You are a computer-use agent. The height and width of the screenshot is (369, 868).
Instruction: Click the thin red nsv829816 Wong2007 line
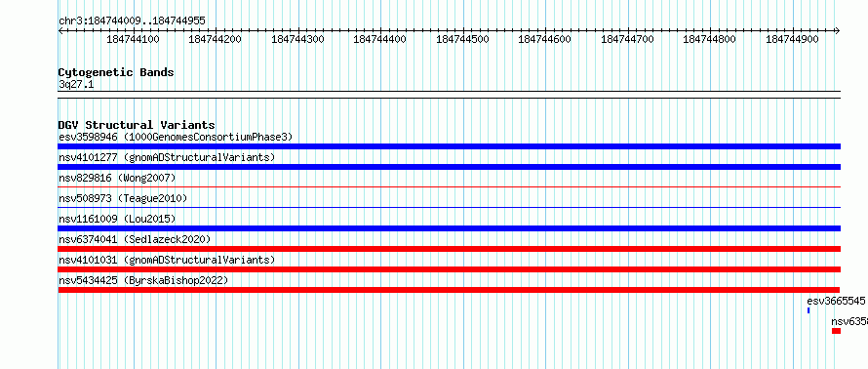(x=449, y=187)
